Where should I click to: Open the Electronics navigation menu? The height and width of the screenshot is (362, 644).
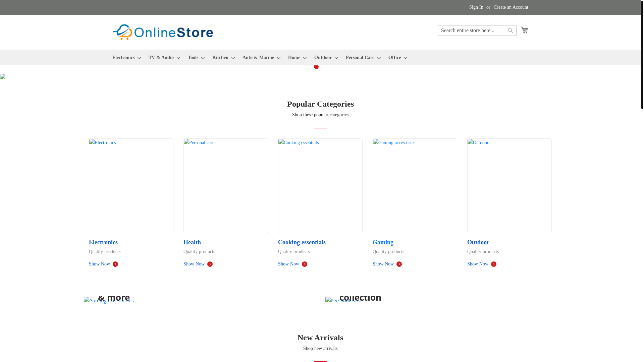(x=123, y=58)
